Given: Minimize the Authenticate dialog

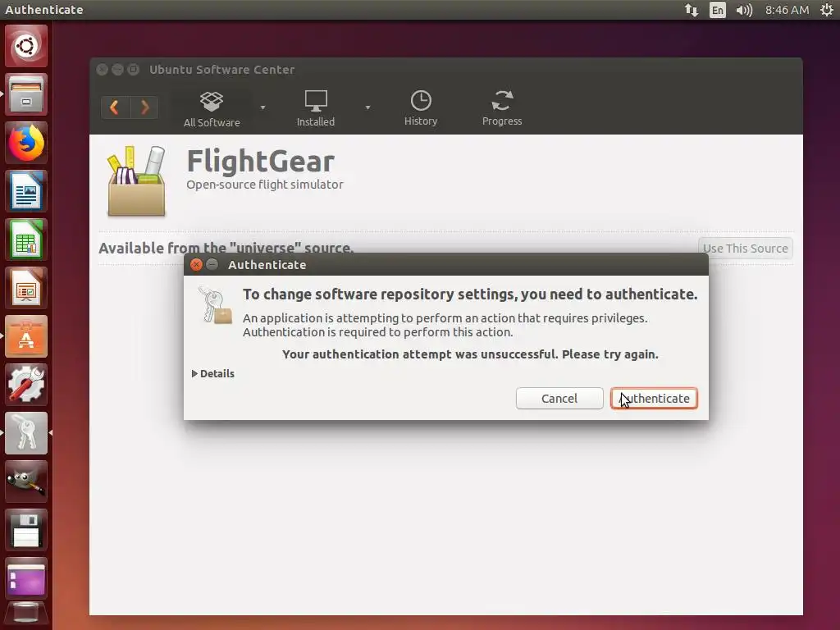Looking at the screenshot, I should pos(212,264).
